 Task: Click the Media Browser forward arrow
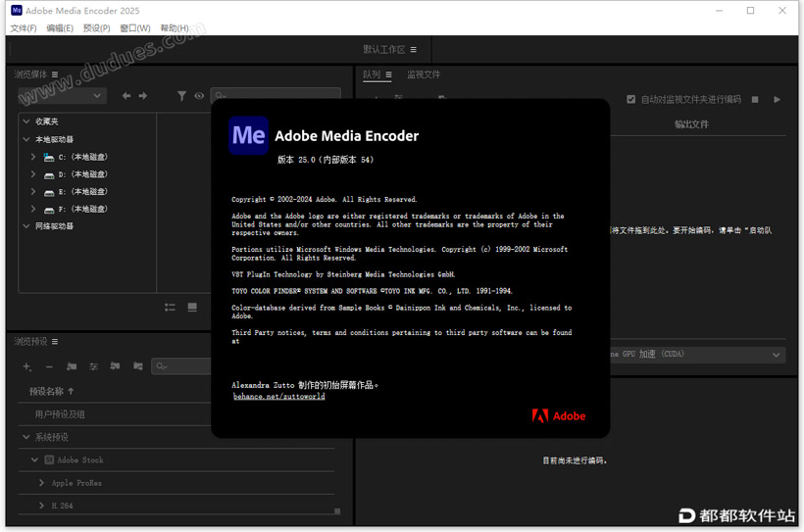142,96
